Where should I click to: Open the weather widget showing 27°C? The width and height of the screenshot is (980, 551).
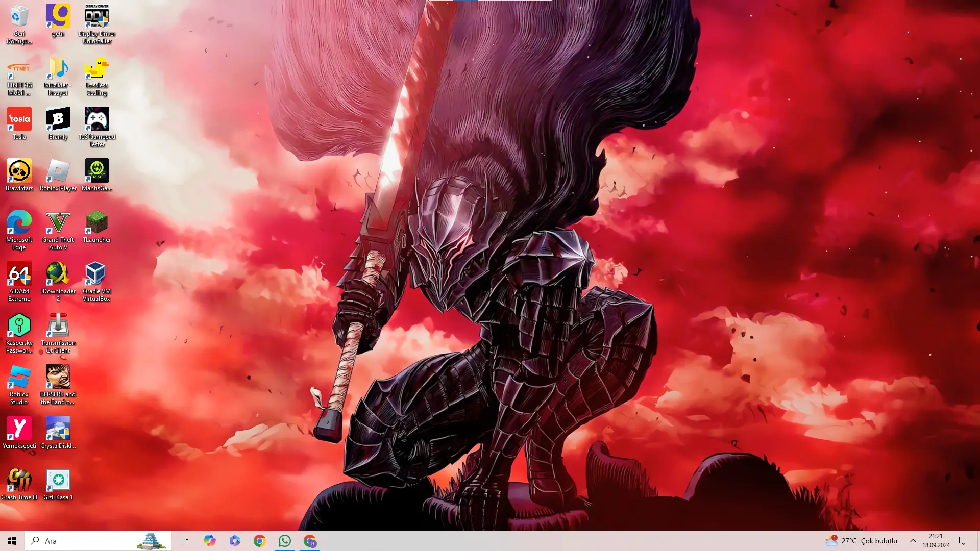(862, 541)
